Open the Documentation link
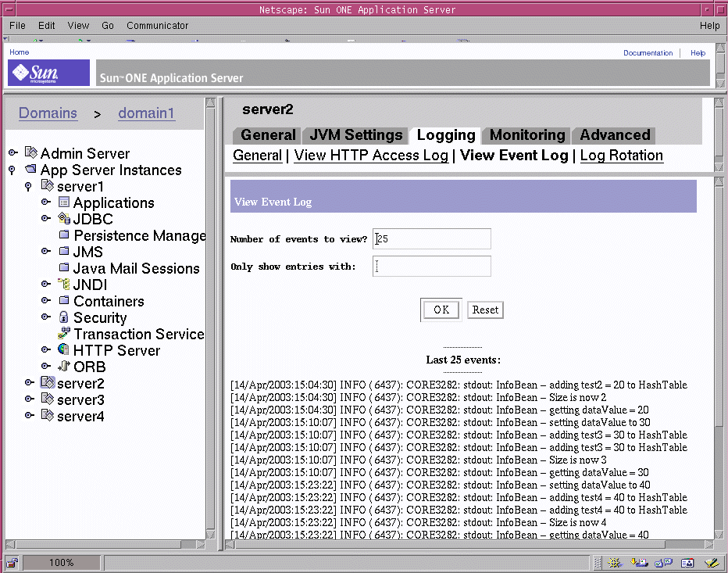This screenshot has height=573, width=728. [x=648, y=53]
